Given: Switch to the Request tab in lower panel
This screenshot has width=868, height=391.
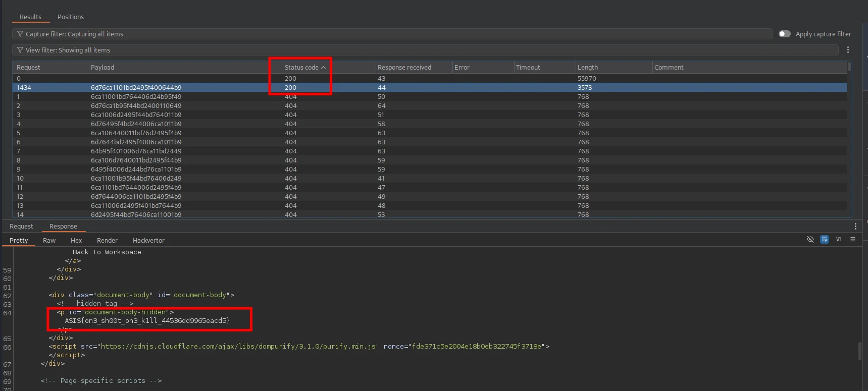Looking at the screenshot, I should coord(21,227).
